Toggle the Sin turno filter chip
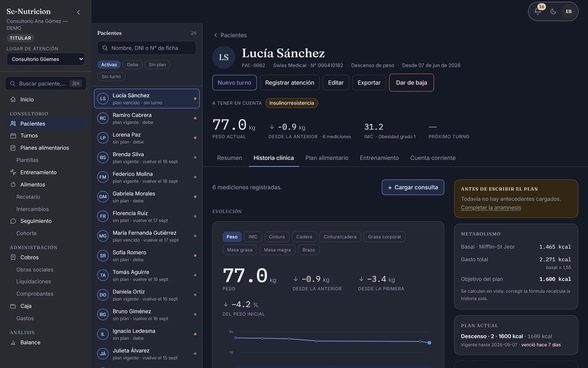Screen dimensions: 588x368 [x=111, y=76]
